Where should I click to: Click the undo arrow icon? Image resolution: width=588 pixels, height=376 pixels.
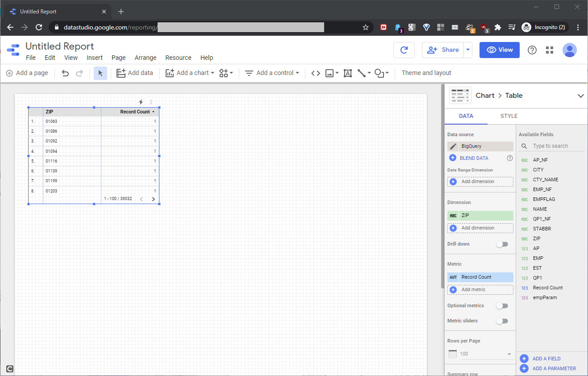coord(65,73)
